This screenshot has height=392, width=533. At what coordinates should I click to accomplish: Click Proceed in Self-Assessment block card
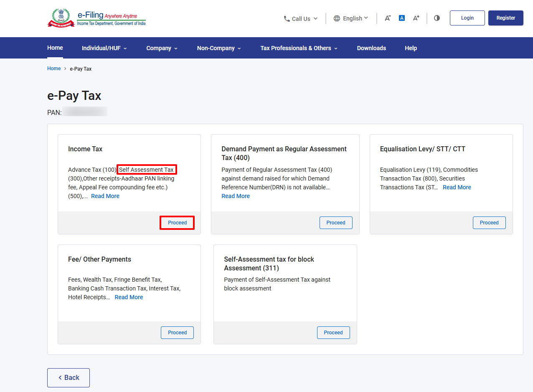point(333,333)
